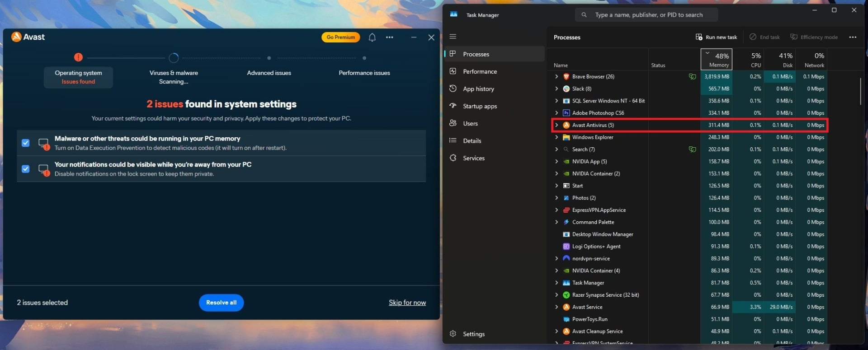Click Task Manager more options ellipsis
Image resolution: width=868 pixels, height=350 pixels.
853,37
